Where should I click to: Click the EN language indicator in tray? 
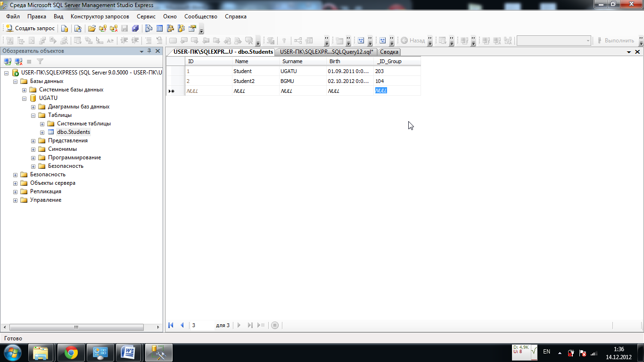pyautogui.click(x=547, y=352)
